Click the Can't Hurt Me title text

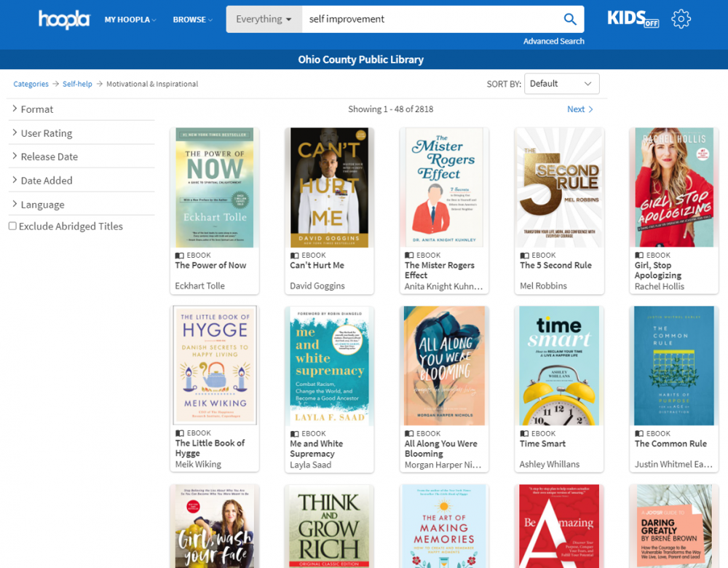(x=317, y=266)
